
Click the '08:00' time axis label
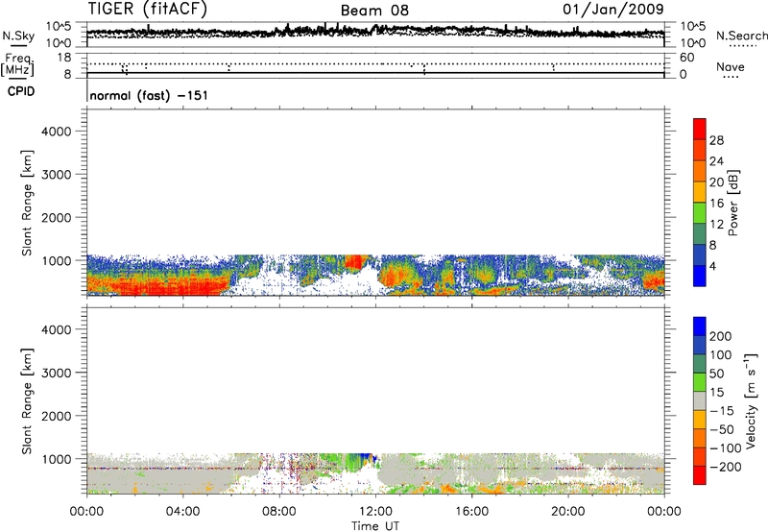point(279,512)
